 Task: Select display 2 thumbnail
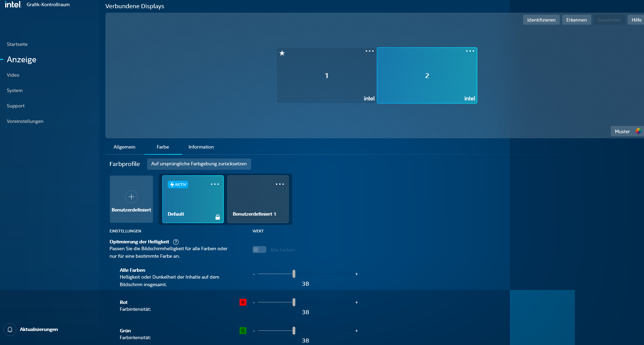[x=427, y=75]
